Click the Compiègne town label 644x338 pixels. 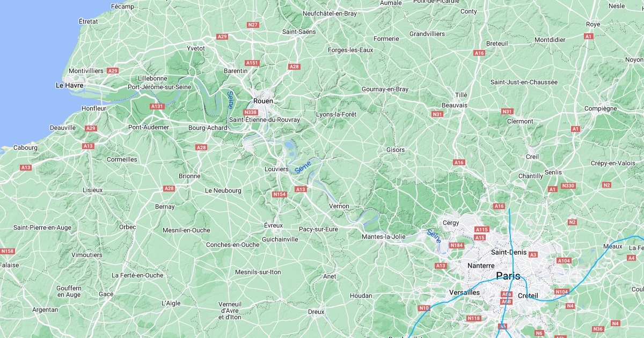click(x=601, y=108)
